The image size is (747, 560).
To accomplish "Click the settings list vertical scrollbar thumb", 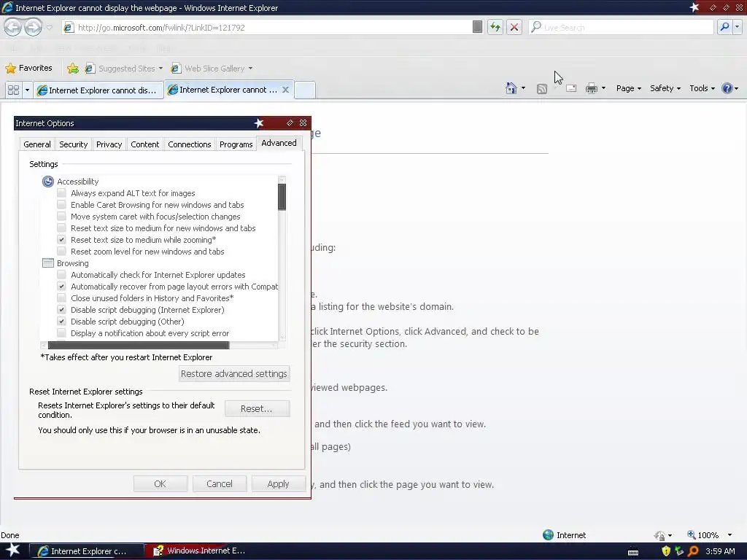I will click(x=282, y=197).
